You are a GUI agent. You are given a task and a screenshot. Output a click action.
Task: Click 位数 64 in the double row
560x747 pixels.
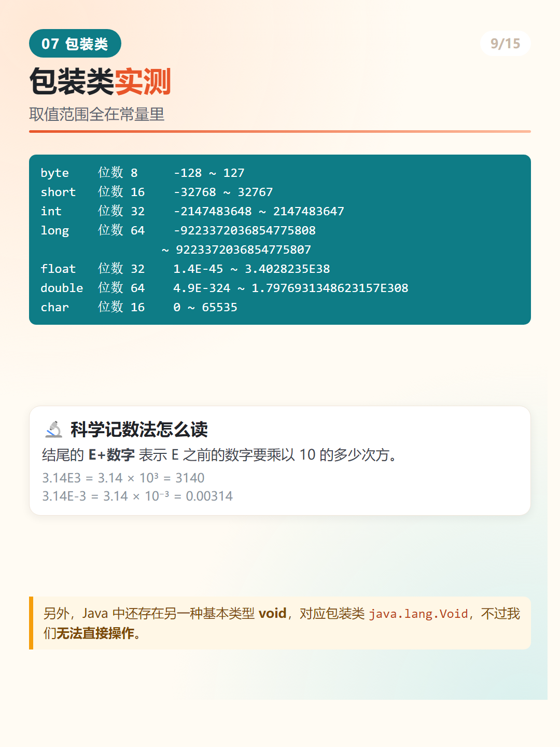[x=121, y=288]
